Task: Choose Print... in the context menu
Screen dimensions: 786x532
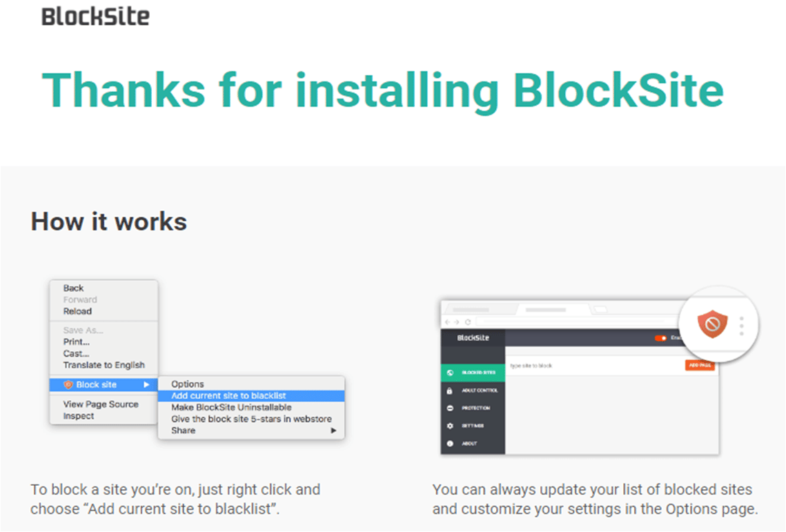Action: coord(76,342)
